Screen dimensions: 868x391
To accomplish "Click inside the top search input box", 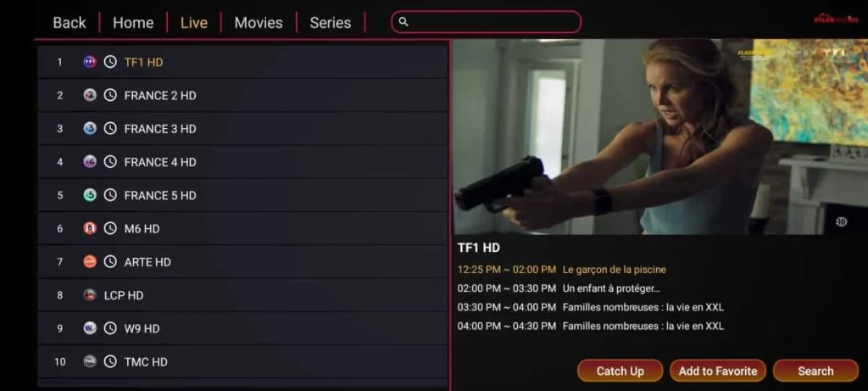I will [x=486, y=22].
